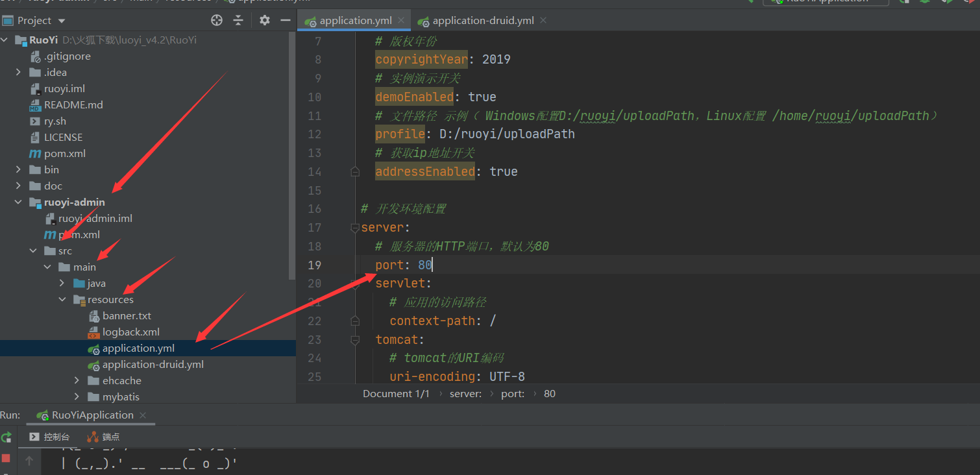The width and height of the screenshot is (980, 475).
Task: Select 控制台 console tab
Action: pos(49,437)
